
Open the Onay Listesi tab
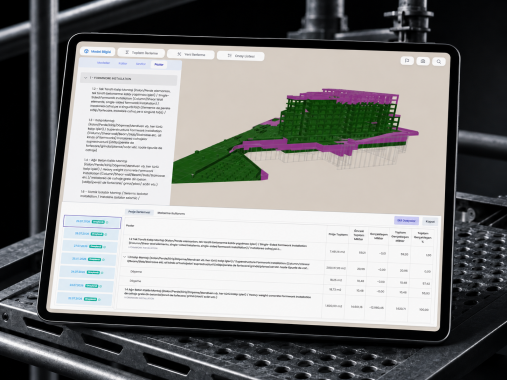pos(241,56)
